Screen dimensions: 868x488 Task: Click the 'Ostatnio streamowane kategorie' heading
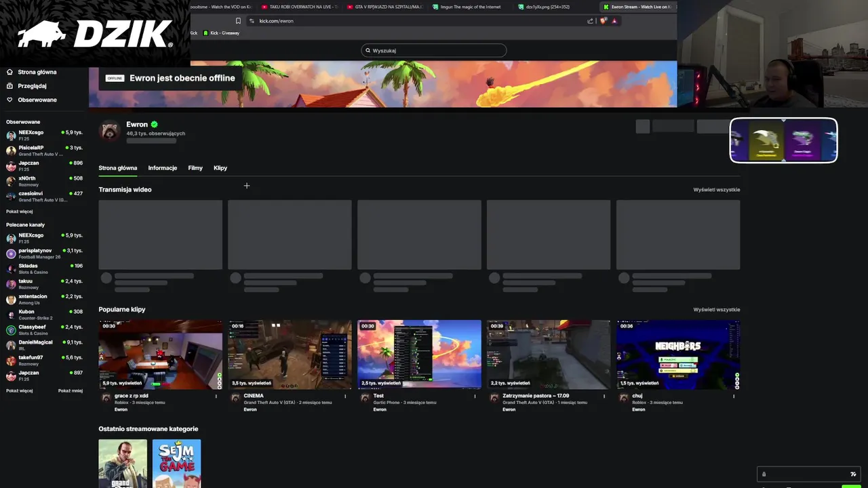[149, 429]
